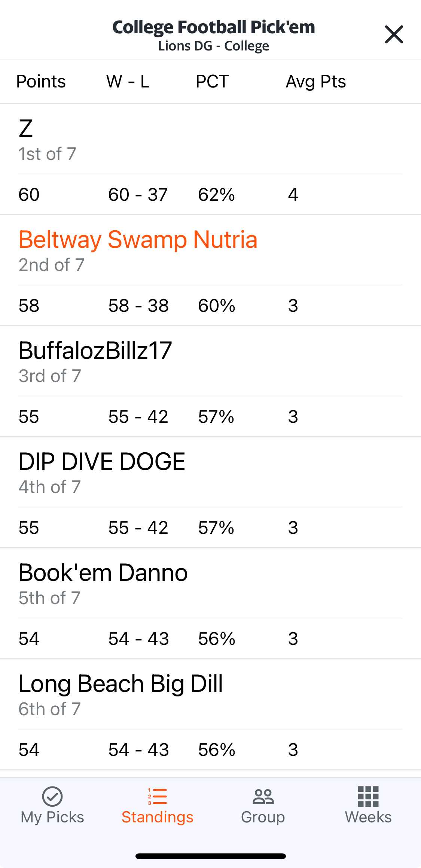Open BuffalozBillz17 team entry
This screenshot has height=868, width=421.
95,351
